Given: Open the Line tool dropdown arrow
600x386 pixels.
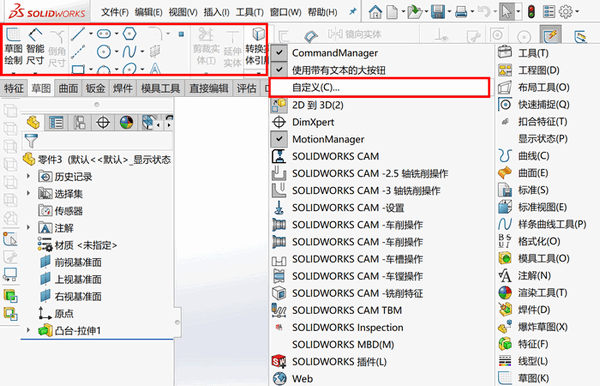Looking at the screenshot, I should (91, 34).
